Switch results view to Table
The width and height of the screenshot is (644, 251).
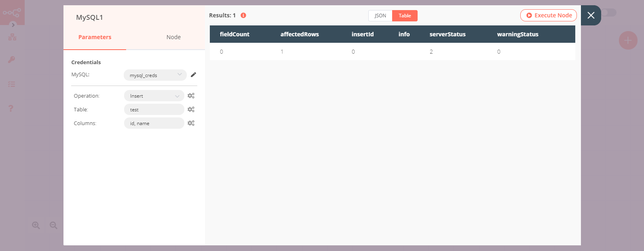tap(405, 16)
